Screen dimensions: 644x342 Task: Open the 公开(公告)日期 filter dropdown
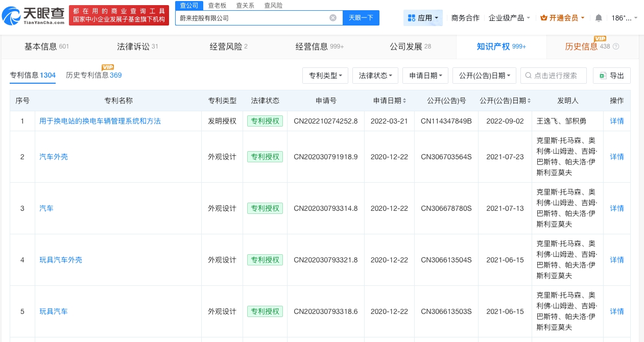point(484,76)
